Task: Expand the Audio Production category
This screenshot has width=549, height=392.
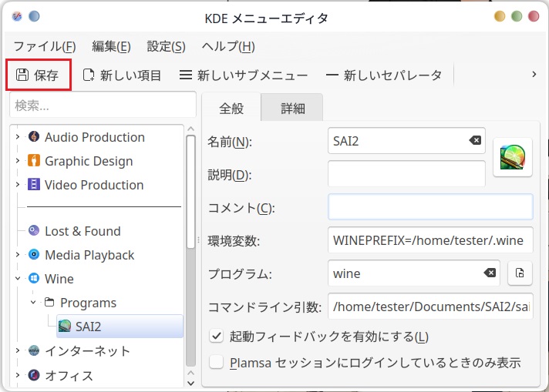Action: [18, 137]
